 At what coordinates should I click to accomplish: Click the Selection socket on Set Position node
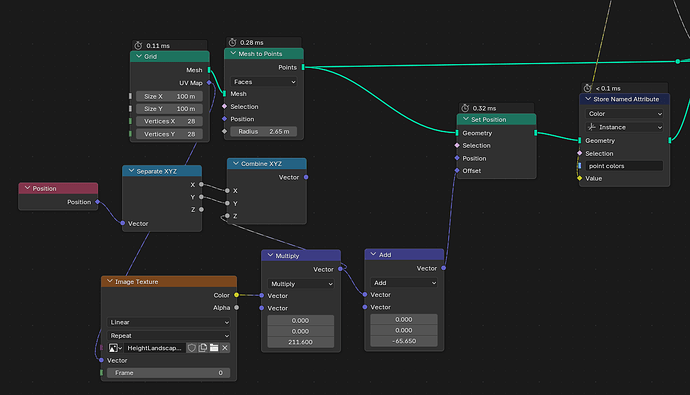click(x=457, y=146)
